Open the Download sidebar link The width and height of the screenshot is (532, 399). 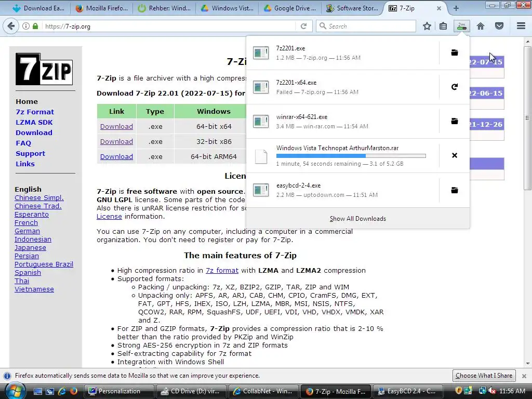[34, 132]
